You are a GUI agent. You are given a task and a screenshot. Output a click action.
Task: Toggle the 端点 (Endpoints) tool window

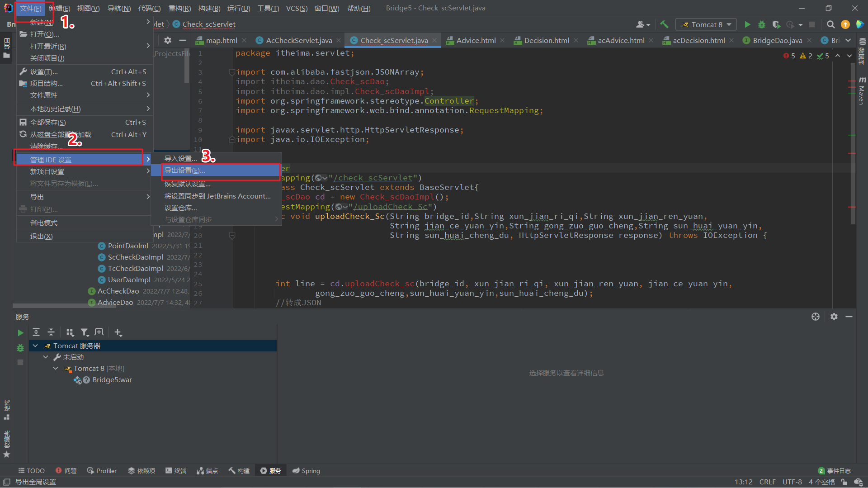(207, 471)
